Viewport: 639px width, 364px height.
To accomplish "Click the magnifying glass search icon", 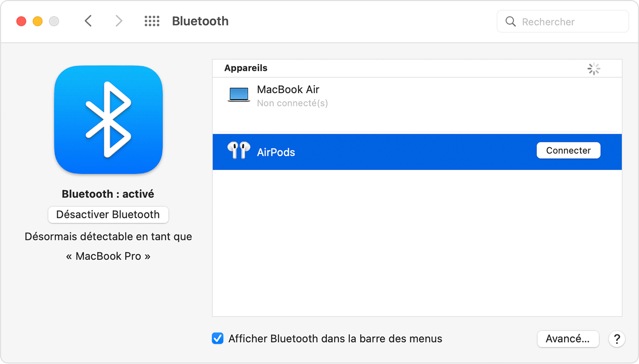I will point(511,21).
